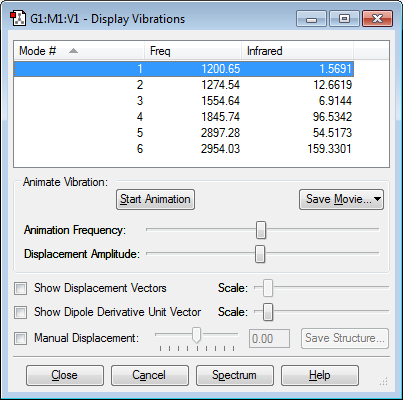403x400 pixels.
Task: Maximize the Display Vibrations window
Action: click(344, 19)
